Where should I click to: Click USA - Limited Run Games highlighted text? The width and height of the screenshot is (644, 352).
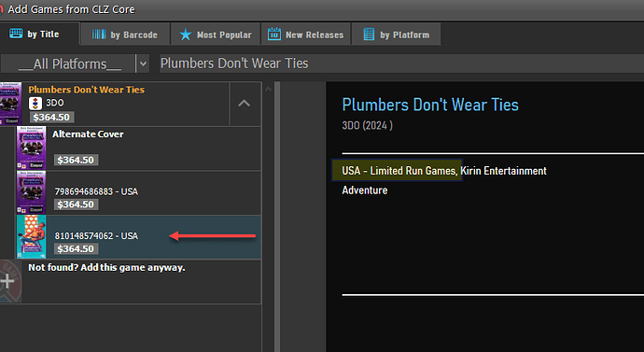[x=399, y=171]
